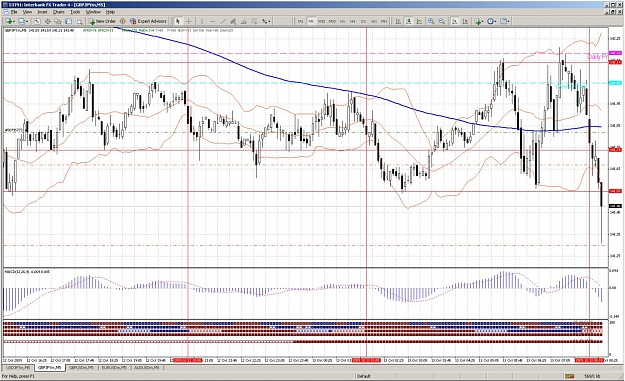Open the Tools menu

click(x=75, y=12)
